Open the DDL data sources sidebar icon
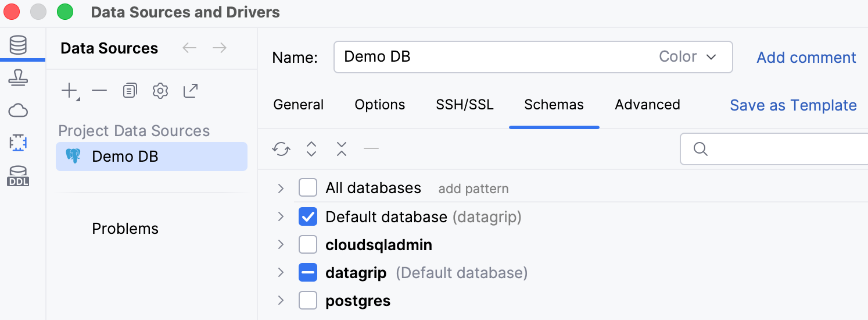Viewport: 868px width, 320px height. click(x=18, y=176)
